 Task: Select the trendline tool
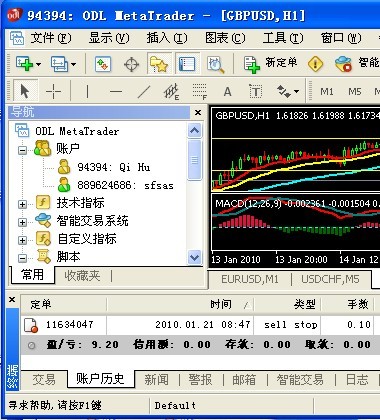144,92
